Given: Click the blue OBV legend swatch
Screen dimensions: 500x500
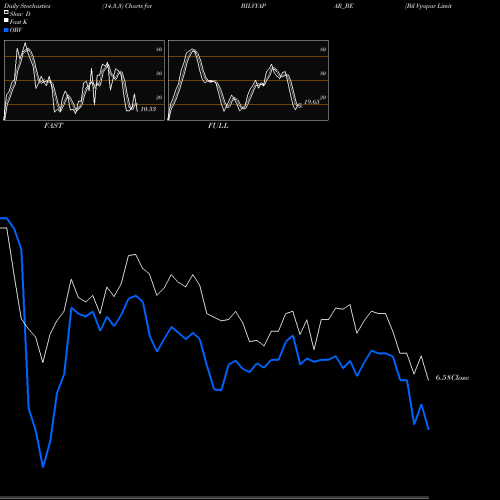Looking at the screenshot, I should [x=6, y=30].
